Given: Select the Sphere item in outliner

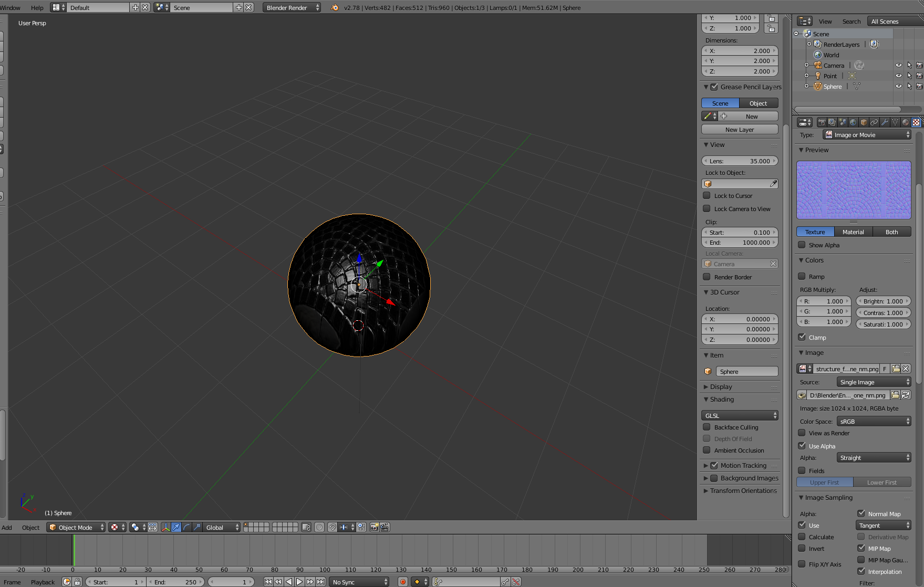Looking at the screenshot, I should (x=832, y=86).
